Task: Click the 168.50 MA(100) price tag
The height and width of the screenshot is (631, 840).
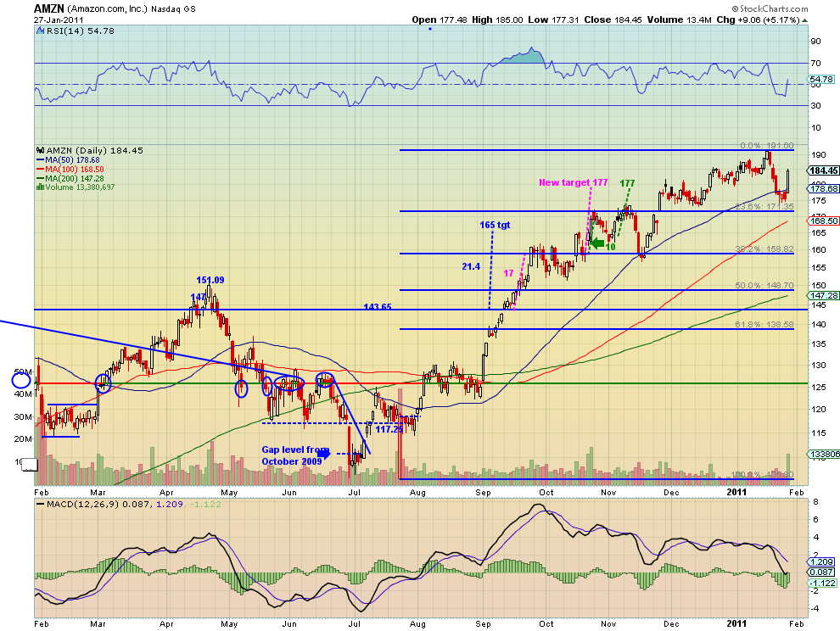Action: [x=823, y=221]
